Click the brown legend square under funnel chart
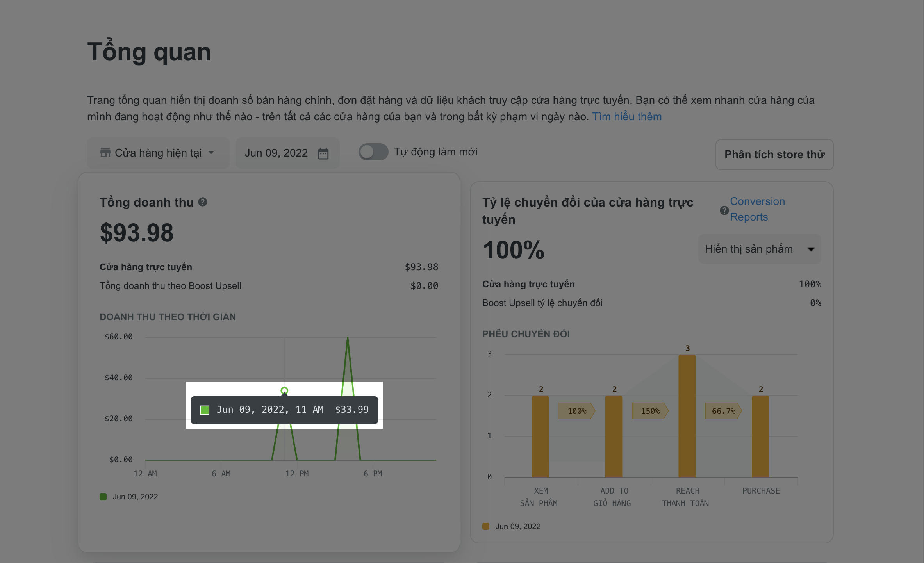Viewport: 924px width, 563px height. coord(486,526)
